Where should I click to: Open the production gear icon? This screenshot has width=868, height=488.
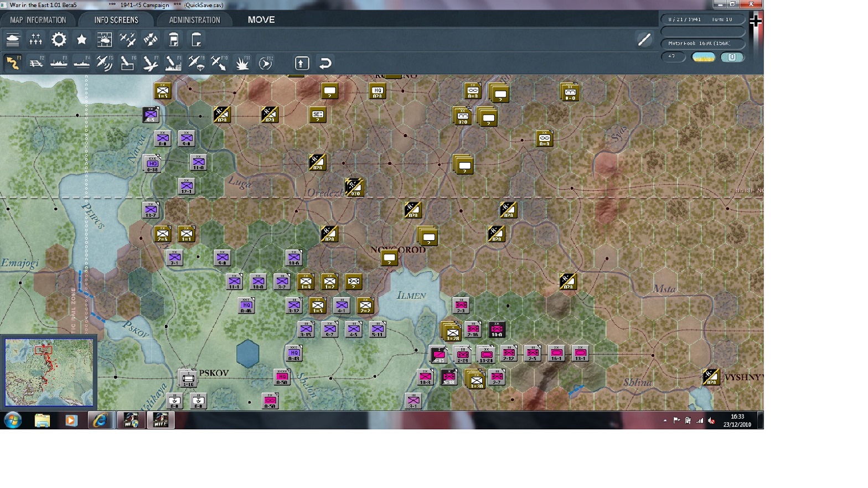(x=59, y=40)
